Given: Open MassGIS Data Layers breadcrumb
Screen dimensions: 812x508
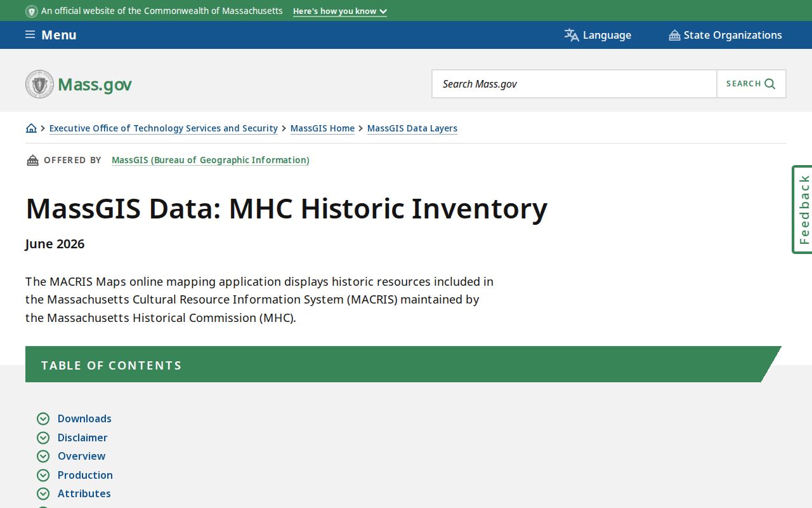Looking at the screenshot, I should pyautogui.click(x=412, y=128).
